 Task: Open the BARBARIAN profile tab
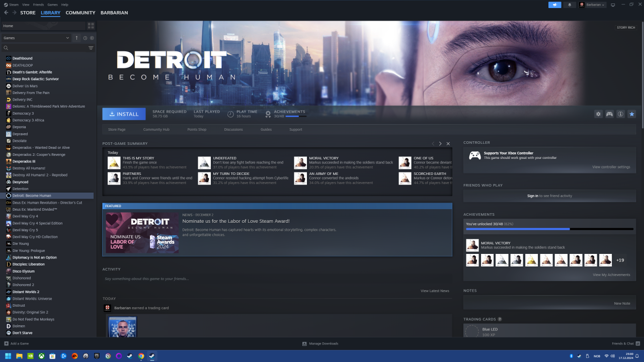coord(114,13)
